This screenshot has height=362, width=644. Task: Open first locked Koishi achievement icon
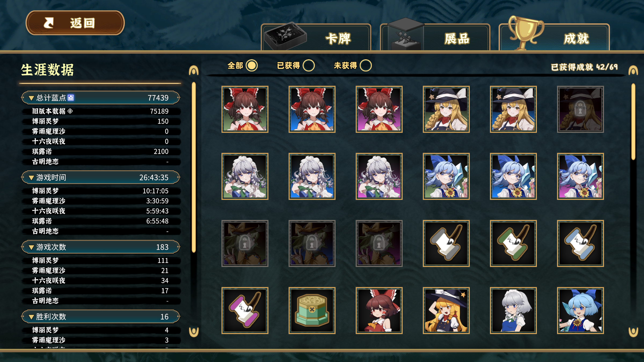pyautogui.click(x=245, y=243)
